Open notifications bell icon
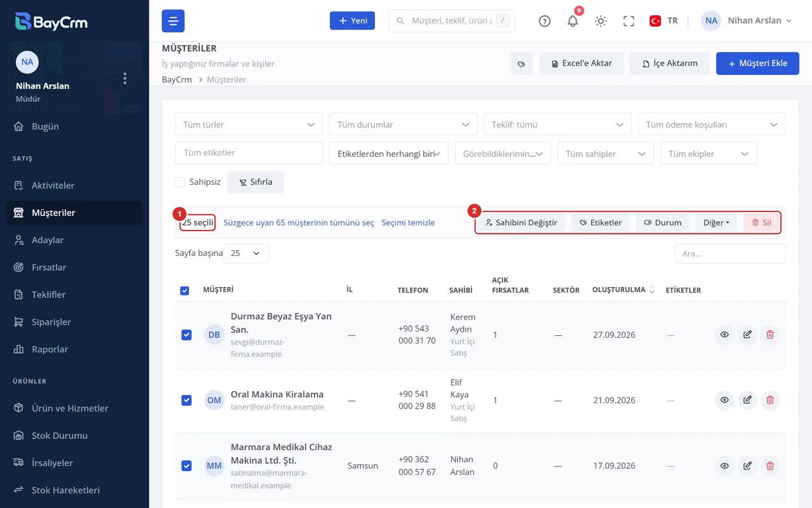 click(573, 21)
